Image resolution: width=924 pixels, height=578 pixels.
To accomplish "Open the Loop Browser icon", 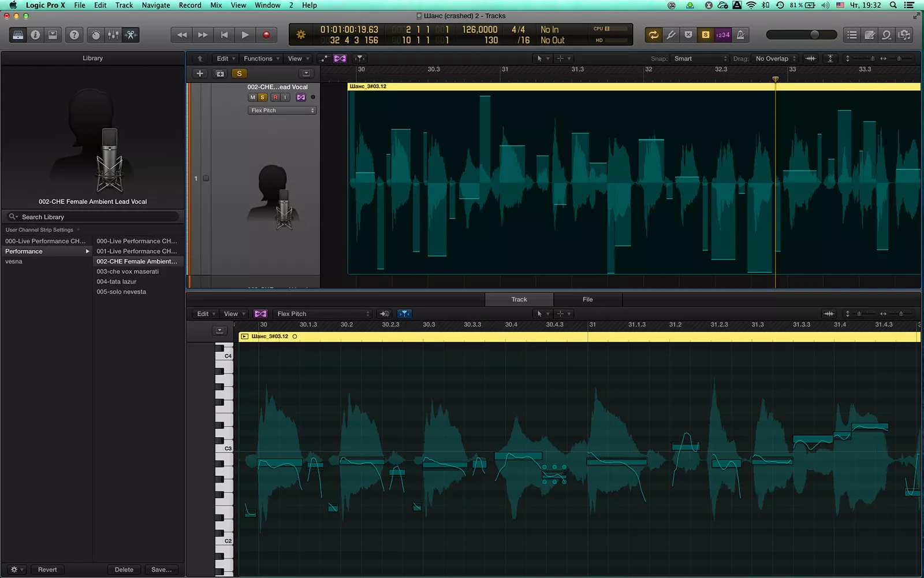I will (x=886, y=35).
